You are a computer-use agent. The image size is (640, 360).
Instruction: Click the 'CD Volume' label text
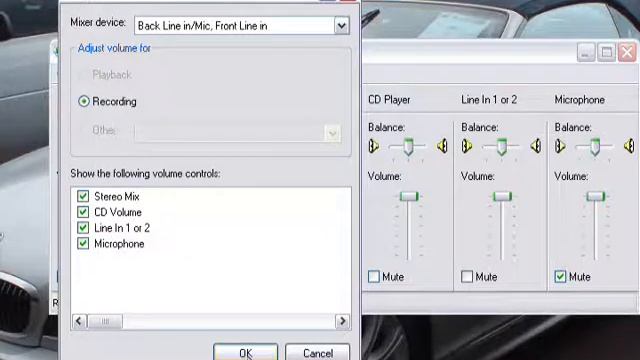[x=118, y=212]
